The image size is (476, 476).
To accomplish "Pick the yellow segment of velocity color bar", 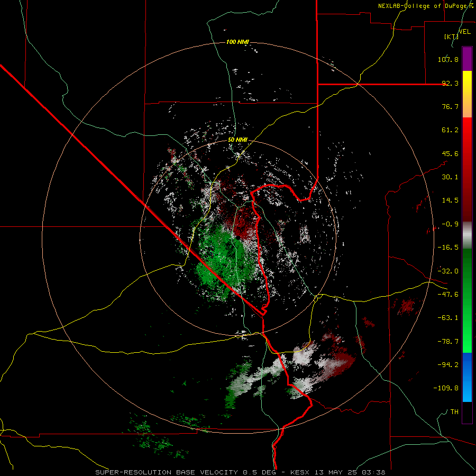I will point(467,94).
